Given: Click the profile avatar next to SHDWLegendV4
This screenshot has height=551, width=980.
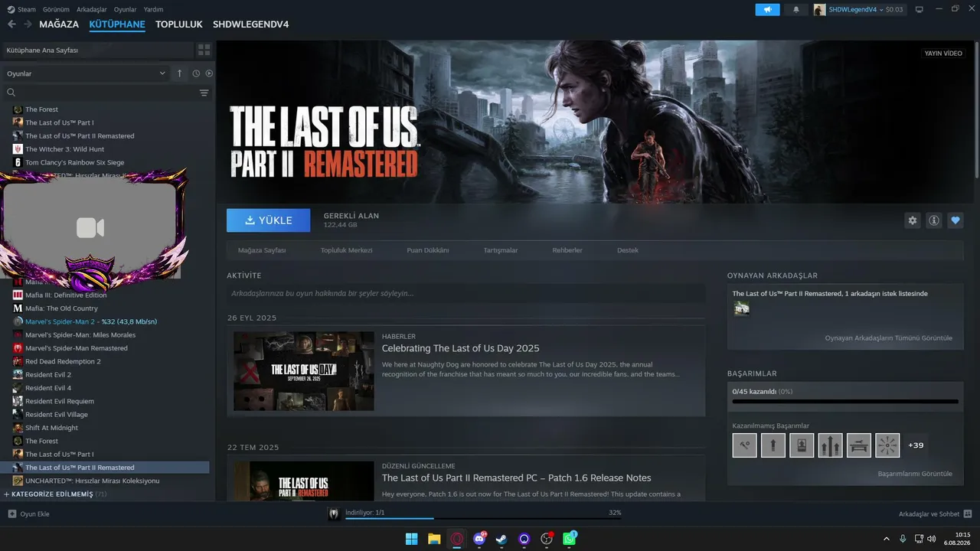Looking at the screenshot, I should pyautogui.click(x=819, y=9).
